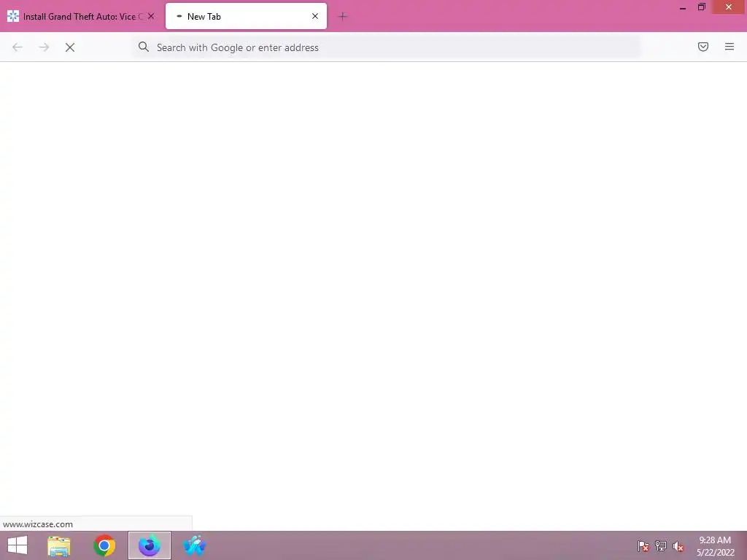Screen dimensions: 747x560
Task: Close the New Tab tab
Action: tap(315, 16)
